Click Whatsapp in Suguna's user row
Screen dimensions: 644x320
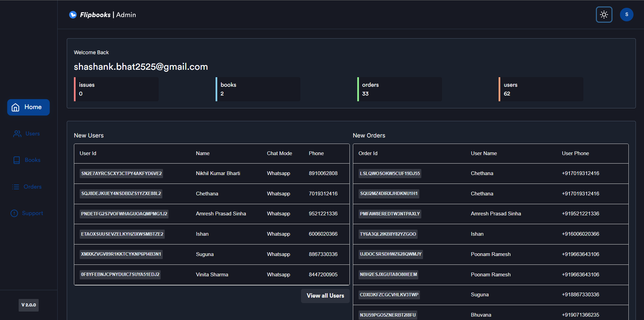[278, 254]
